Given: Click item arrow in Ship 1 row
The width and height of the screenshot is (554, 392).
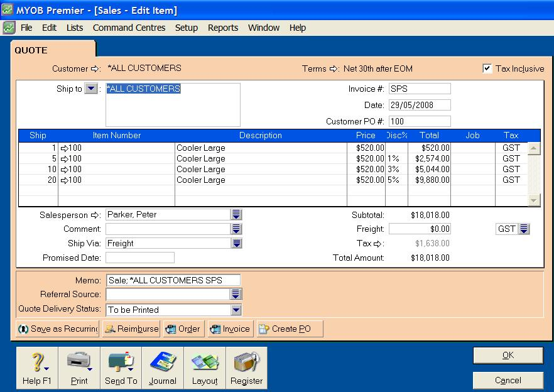Looking at the screenshot, I should 64,148.
